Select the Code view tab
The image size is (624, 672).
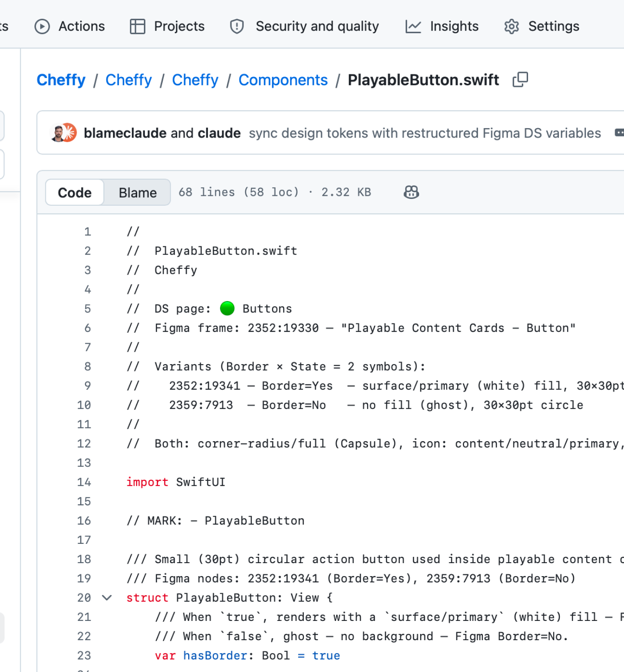[x=75, y=193]
